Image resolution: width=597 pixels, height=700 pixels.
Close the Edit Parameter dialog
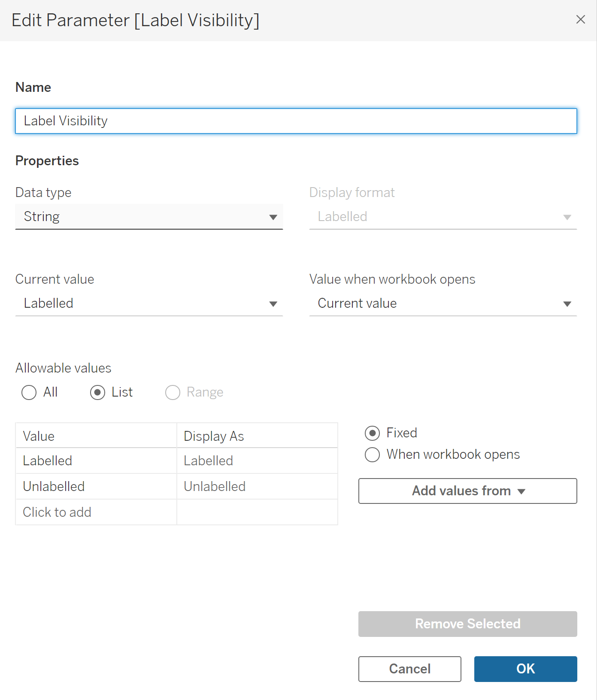(x=580, y=20)
